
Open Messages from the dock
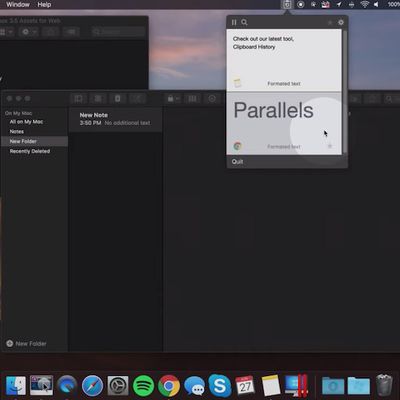194,386
